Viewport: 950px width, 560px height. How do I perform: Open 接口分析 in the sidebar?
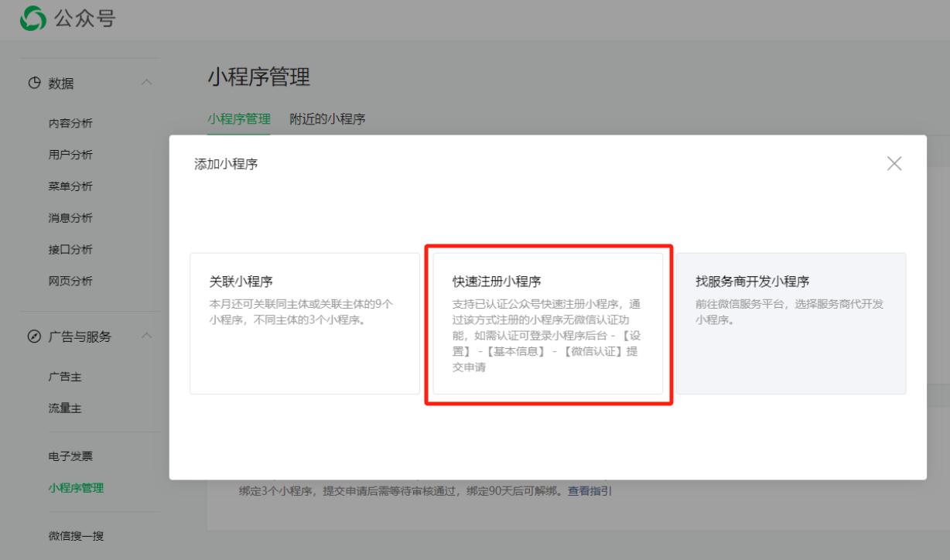pos(70,249)
